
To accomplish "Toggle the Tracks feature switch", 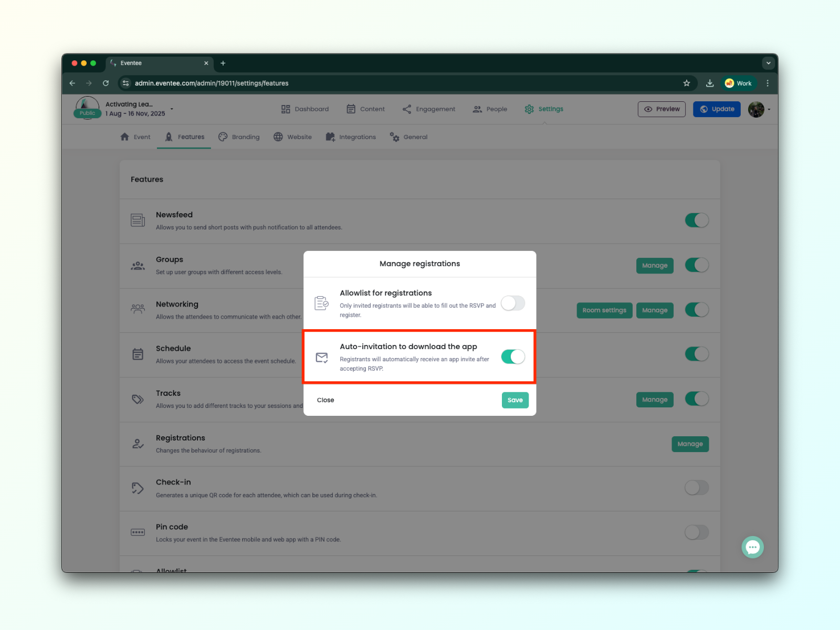I will (x=697, y=399).
